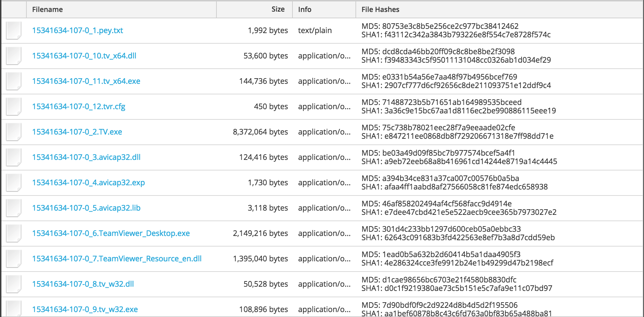The width and height of the screenshot is (644, 317).
Task: Download 15341634-107-0_11.tv_x64.exe link
Action: tap(86, 81)
